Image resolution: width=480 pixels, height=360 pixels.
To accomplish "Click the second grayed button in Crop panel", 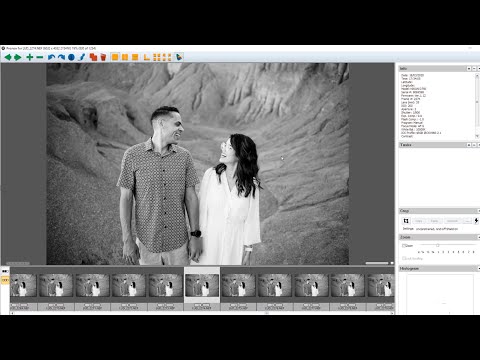I will tap(434, 221).
